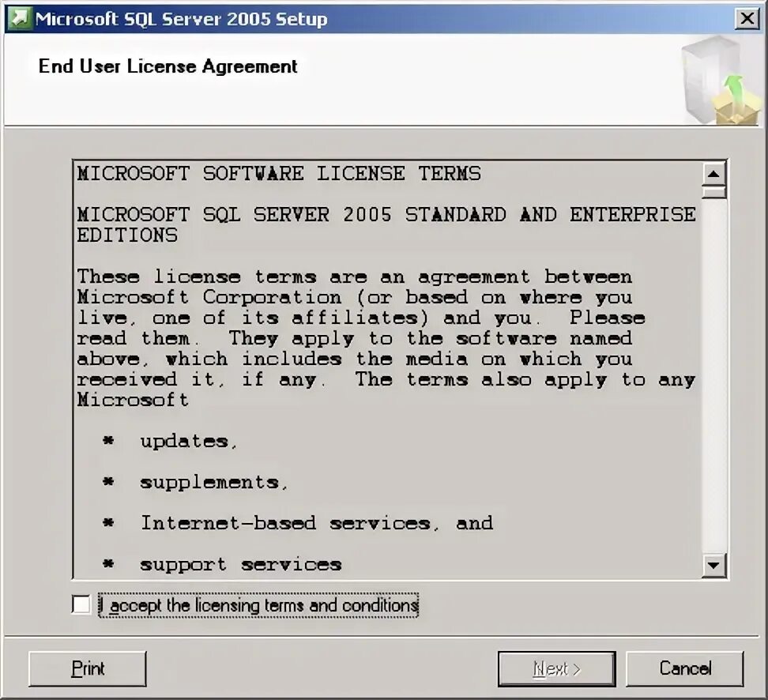Click the empty scrollbar track below the thumb
The height and width of the screenshot is (700, 768).
click(x=713, y=376)
